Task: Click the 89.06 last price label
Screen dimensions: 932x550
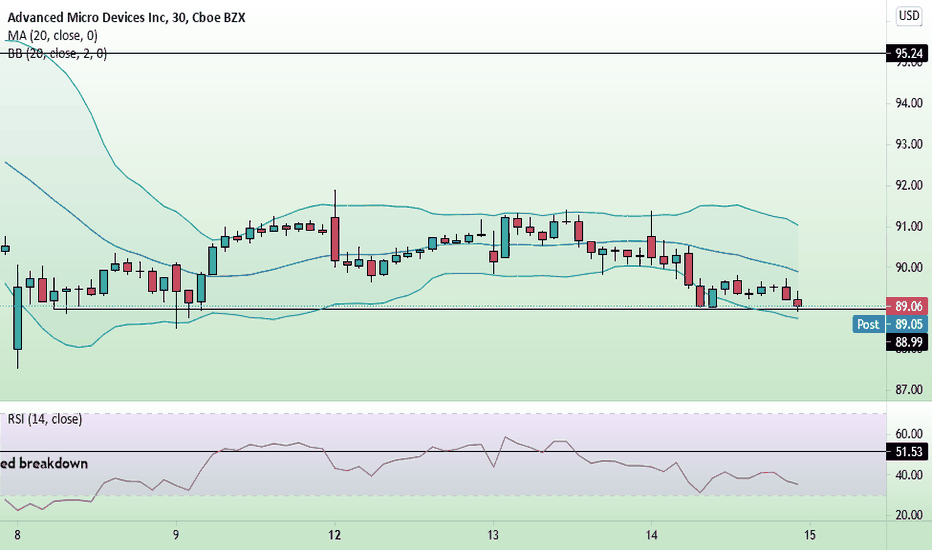Action: click(909, 306)
